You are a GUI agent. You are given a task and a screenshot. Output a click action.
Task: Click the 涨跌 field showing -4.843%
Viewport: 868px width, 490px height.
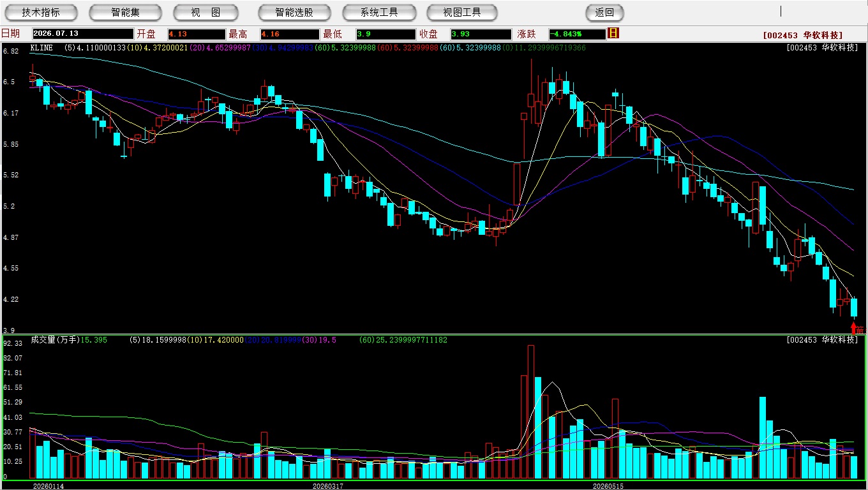[577, 34]
